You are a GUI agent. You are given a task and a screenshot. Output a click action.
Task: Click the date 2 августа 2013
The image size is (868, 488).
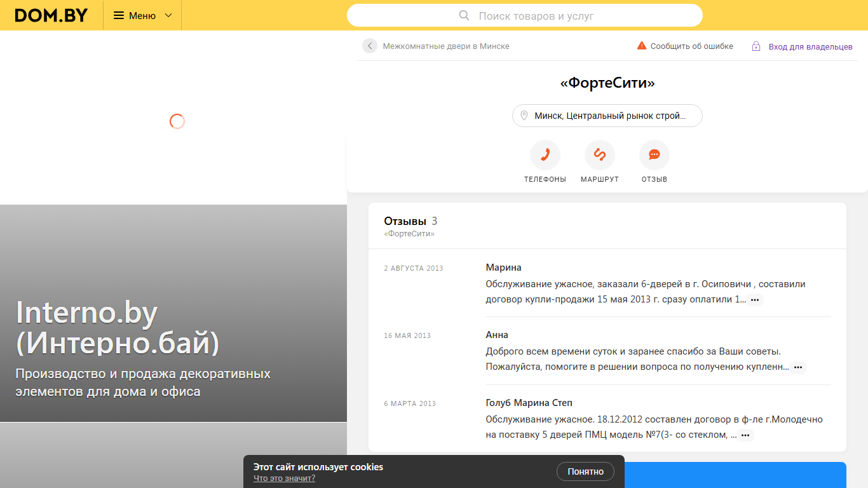point(414,268)
